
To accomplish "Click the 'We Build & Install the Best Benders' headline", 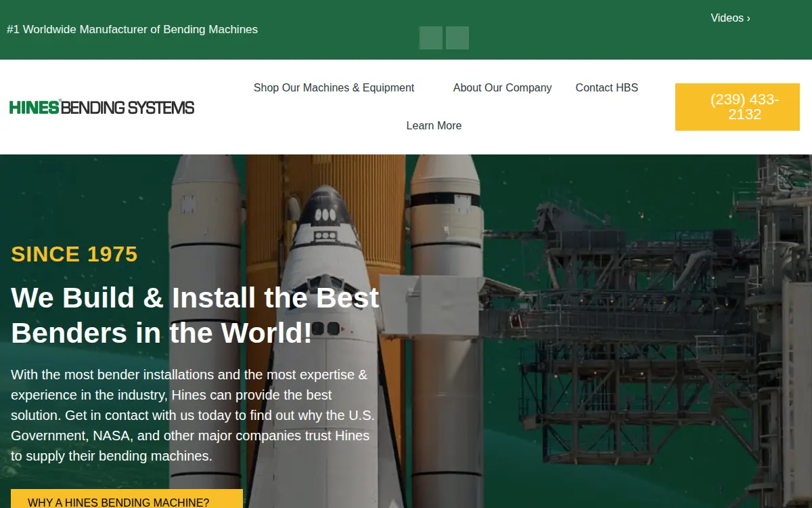I will click(195, 316).
